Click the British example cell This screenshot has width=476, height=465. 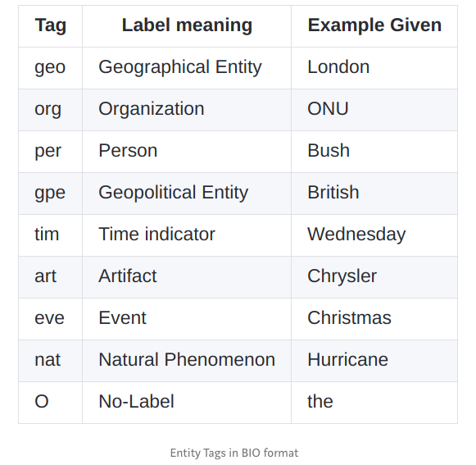[x=374, y=194]
